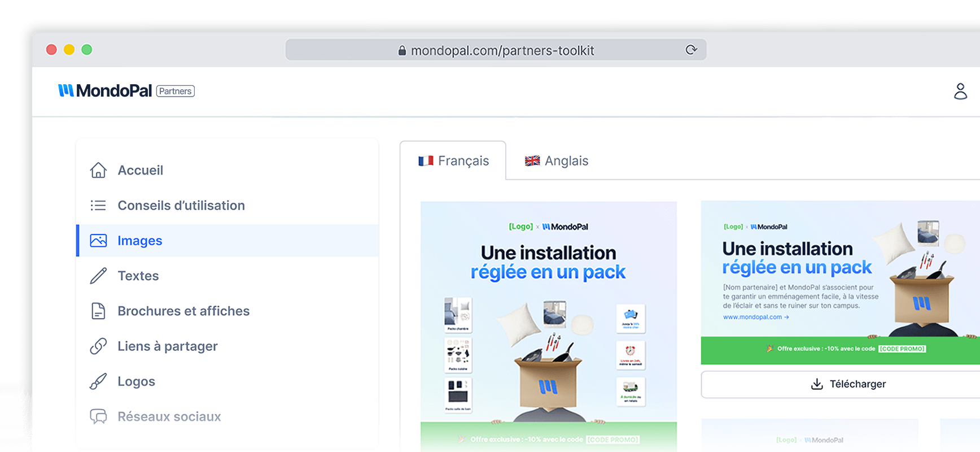Click the Partners badge next to logo
This screenshot has width=980, height=452.
(175, 91)
